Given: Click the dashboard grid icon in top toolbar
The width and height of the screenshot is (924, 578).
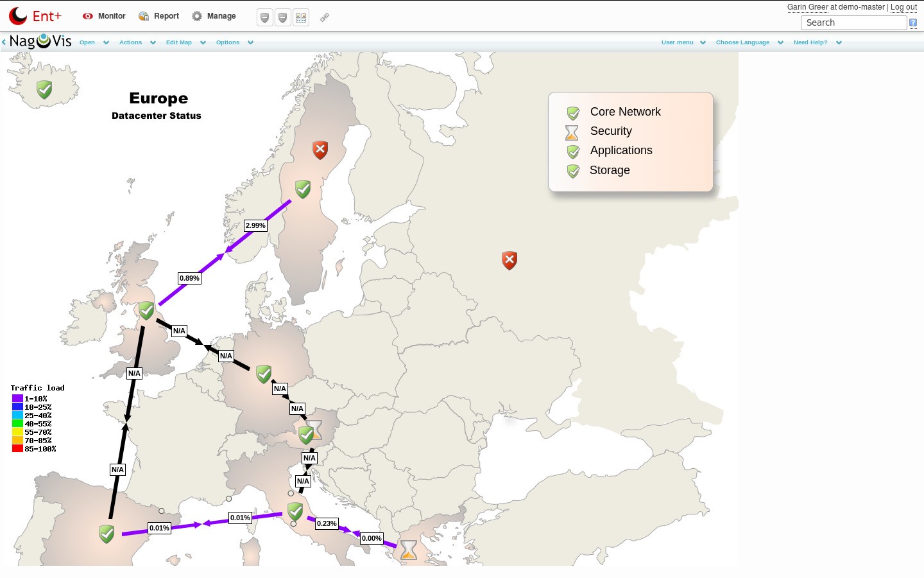Looking at the screenshot, I should point(301,17).
